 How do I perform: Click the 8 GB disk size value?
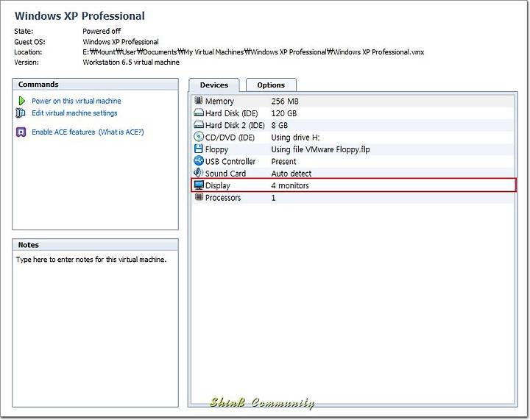tap(280, 126)
